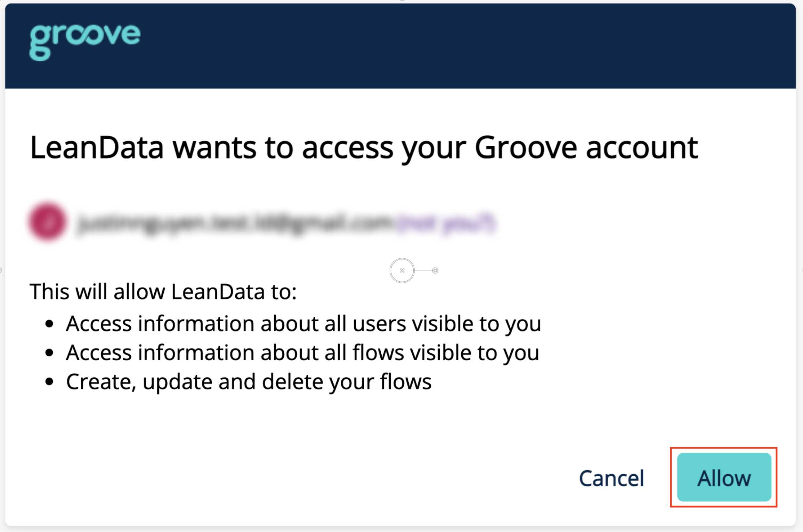Click the heading "LeanData wants to access your Groove account"
This screenshot has width=803, height=532.
point(364,148)
